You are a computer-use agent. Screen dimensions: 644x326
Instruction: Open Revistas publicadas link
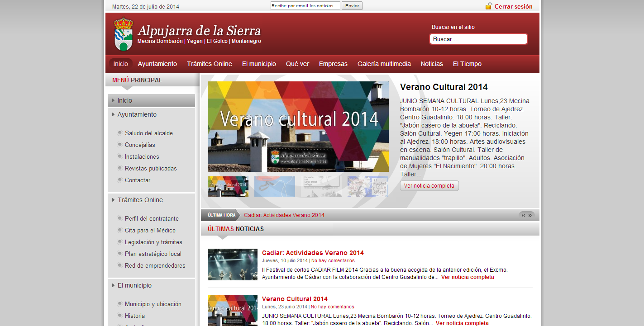click(151, 168)
